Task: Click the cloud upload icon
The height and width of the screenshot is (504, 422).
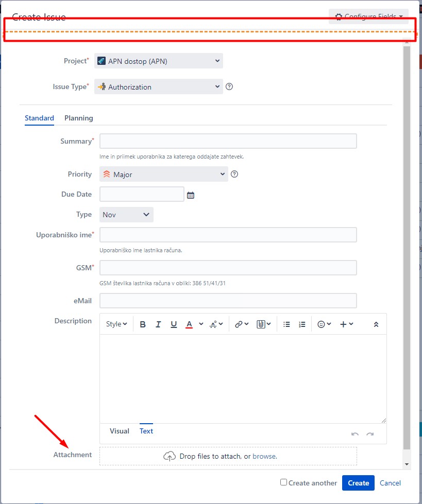Action: pyautogui.click(x=170, y=456)
